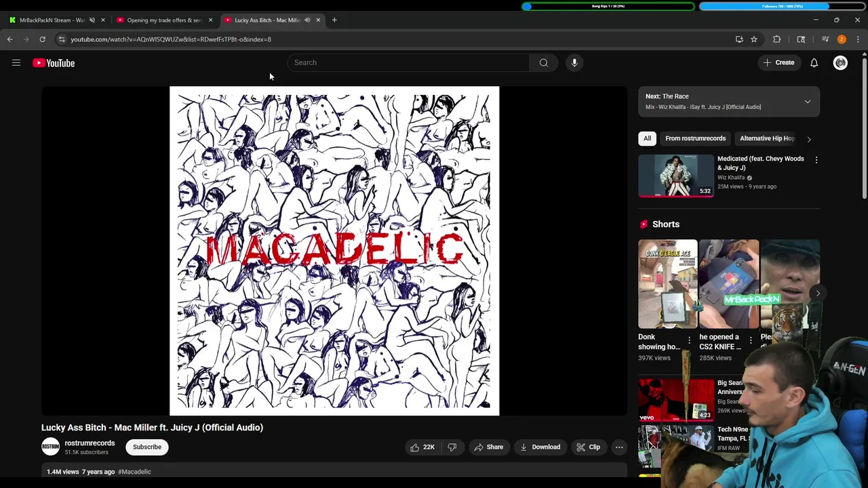This screenshot has width=868, height=488.
Task: Open the Donk D'eagle Ace short thumbnail
Action: 667,284
